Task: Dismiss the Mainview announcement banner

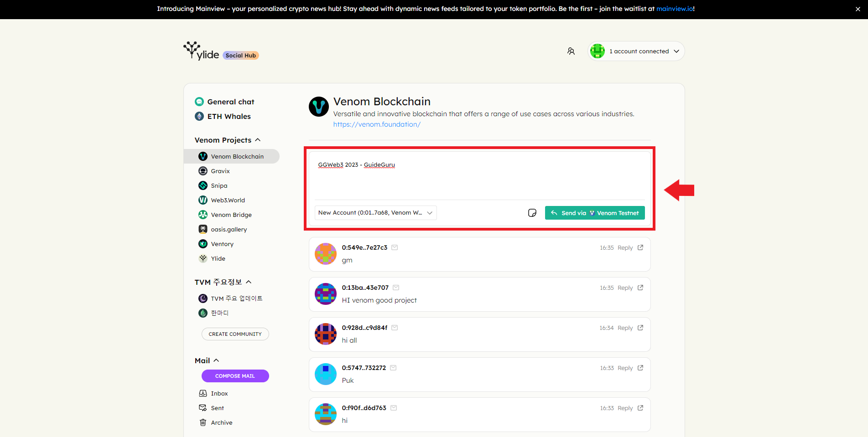Action: click(x=858, y=9)
